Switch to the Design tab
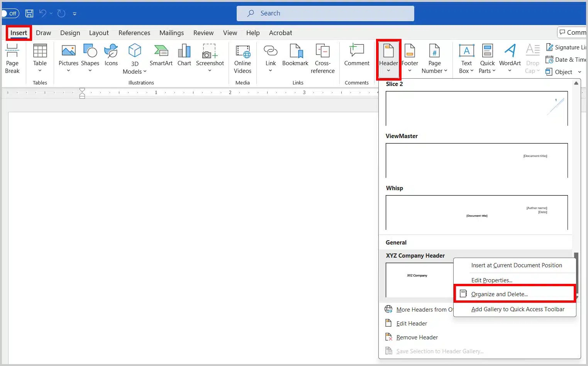Viewport: 588px width, 366px height. 70,33
